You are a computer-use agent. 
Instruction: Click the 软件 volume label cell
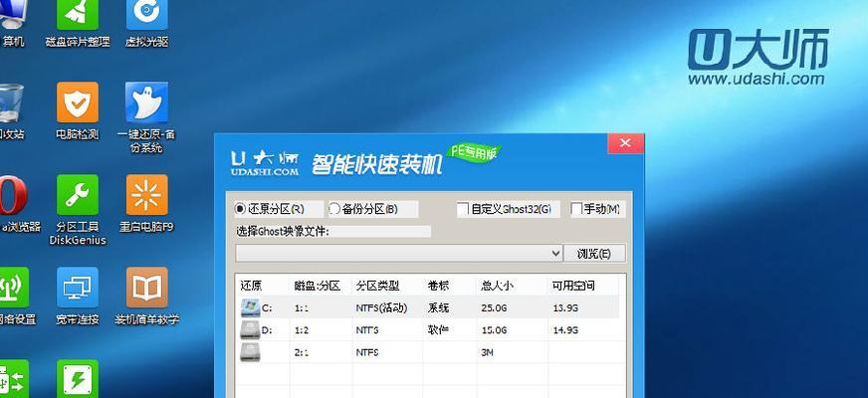[438, 330]
